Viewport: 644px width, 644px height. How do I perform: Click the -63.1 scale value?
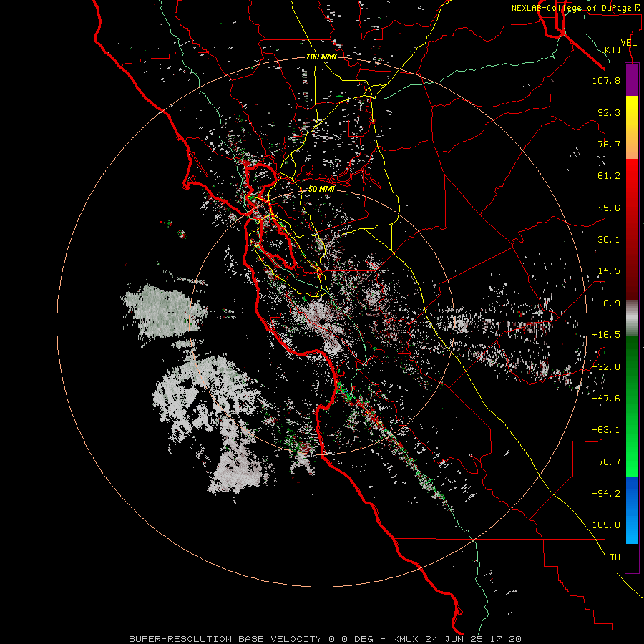(x=606, y=430)
